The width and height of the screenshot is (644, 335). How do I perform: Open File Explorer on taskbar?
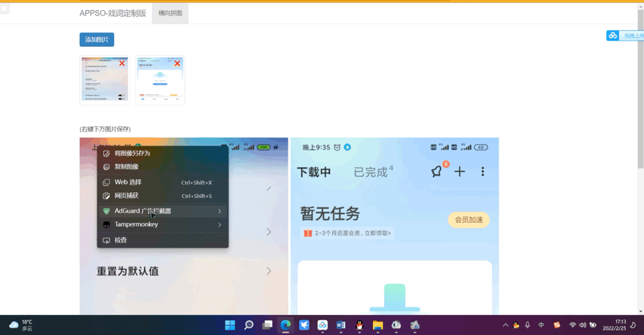[378, 325]
